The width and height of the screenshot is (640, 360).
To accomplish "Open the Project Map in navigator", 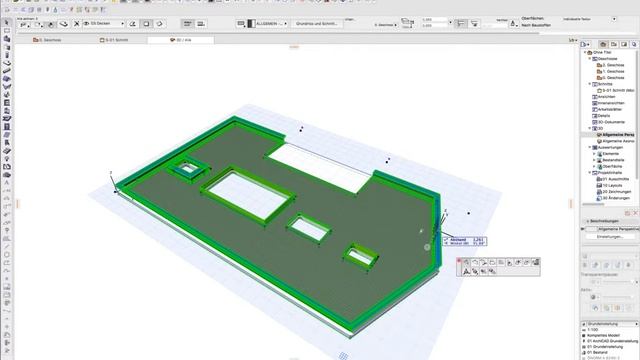I will click(603, 44).
